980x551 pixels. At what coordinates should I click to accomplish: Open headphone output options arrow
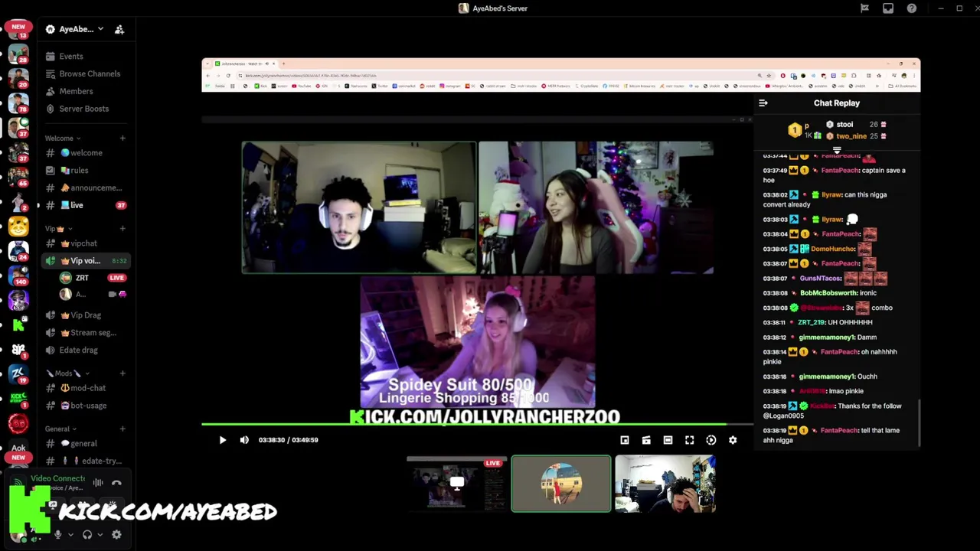coord(100,535)
